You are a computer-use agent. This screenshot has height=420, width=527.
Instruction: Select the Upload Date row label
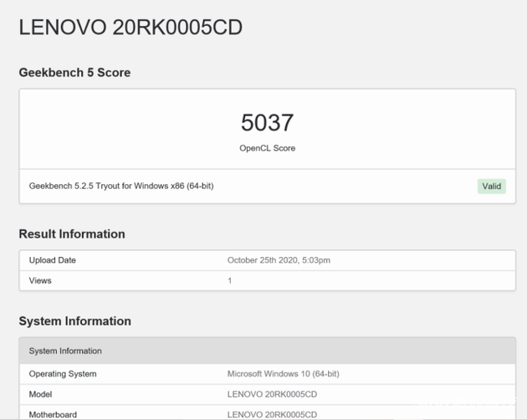(53, 260)
